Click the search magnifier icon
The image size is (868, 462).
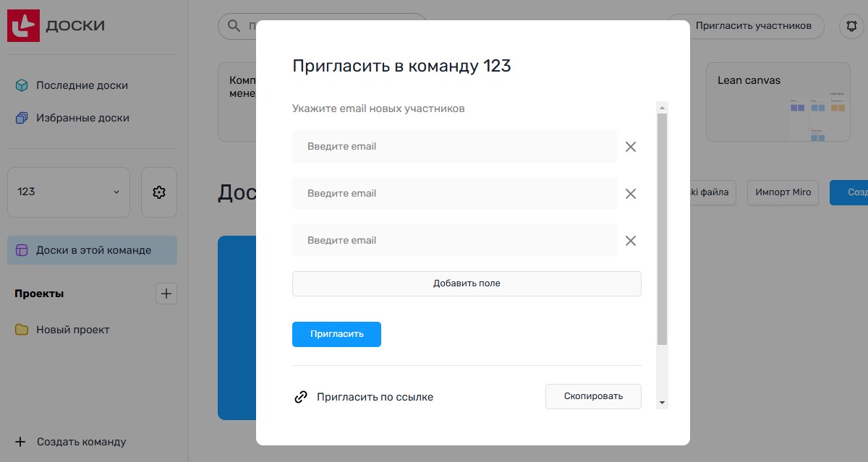(234, 26)
